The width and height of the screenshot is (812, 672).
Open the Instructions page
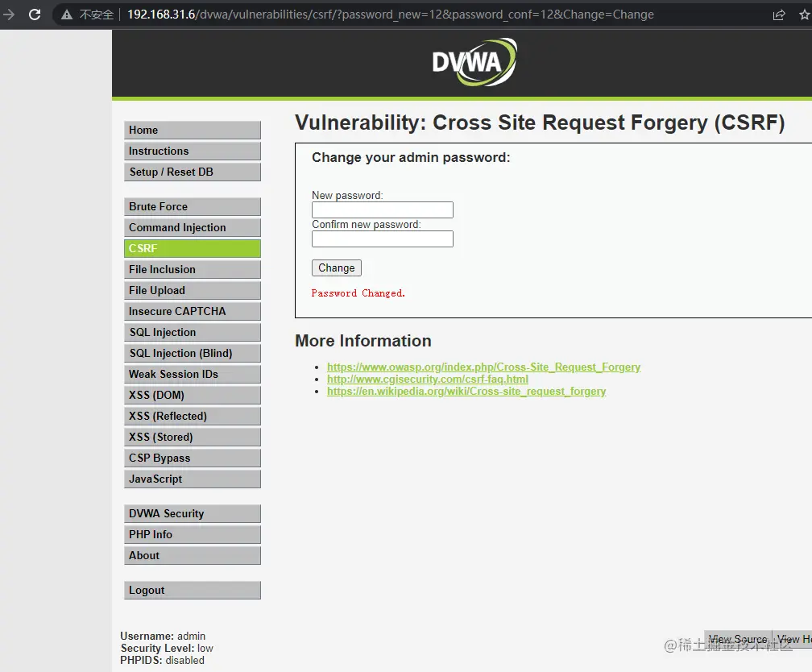click(192, 151)
